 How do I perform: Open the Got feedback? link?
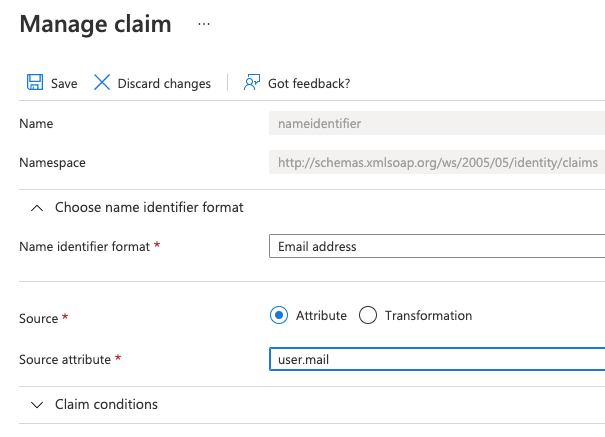click(x=308, y=84)
